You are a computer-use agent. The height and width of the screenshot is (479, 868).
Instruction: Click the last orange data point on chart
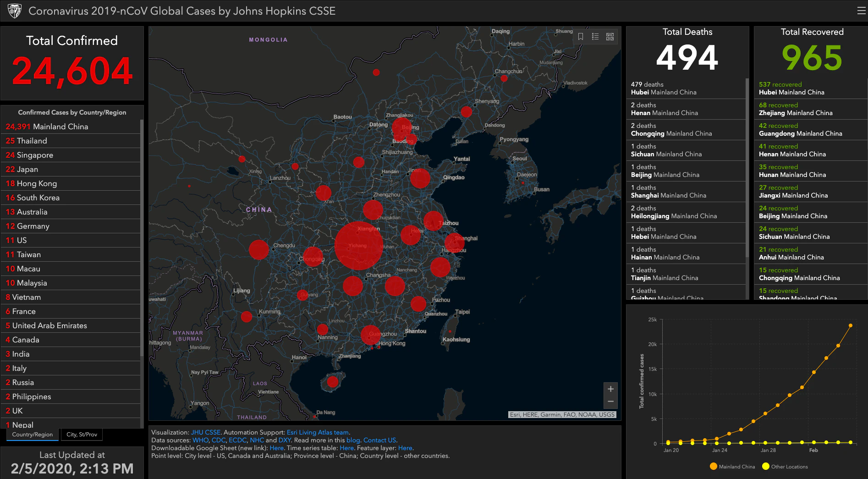tap(851, 325)
